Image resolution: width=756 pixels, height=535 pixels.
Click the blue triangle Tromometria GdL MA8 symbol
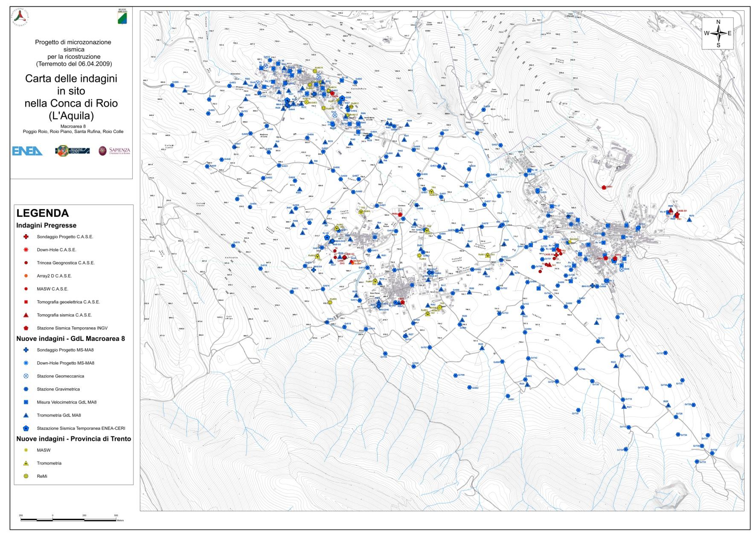(x=26, y=415)
